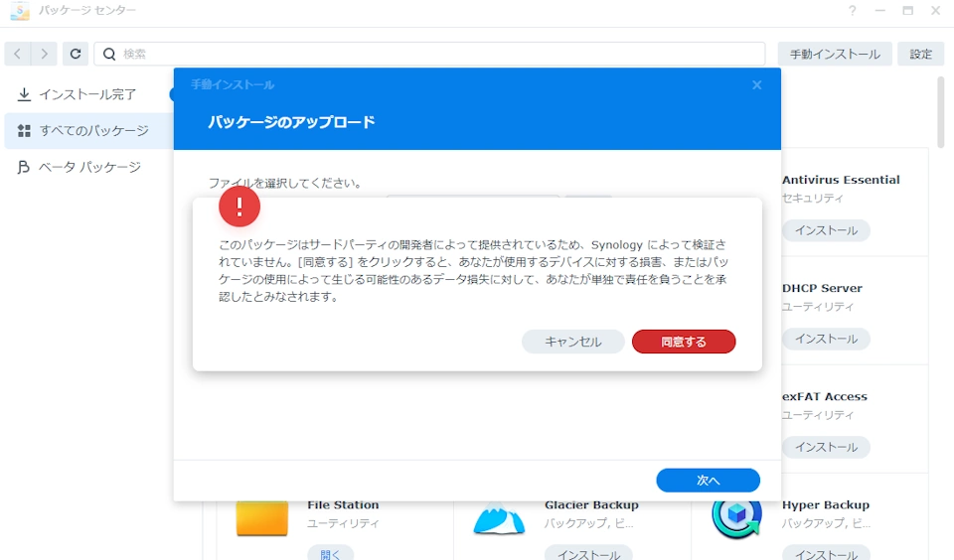Install exFAT Access package

point(826,447)
